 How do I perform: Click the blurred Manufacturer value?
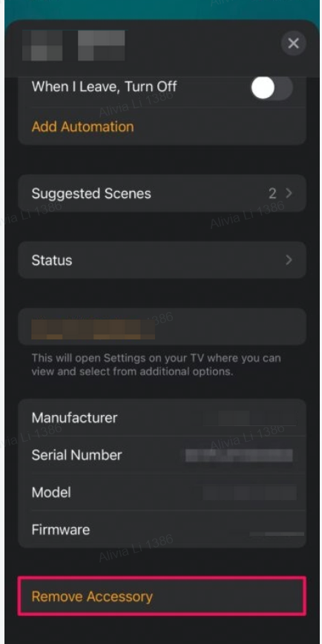pyautogui.click(x=250, y=418)
